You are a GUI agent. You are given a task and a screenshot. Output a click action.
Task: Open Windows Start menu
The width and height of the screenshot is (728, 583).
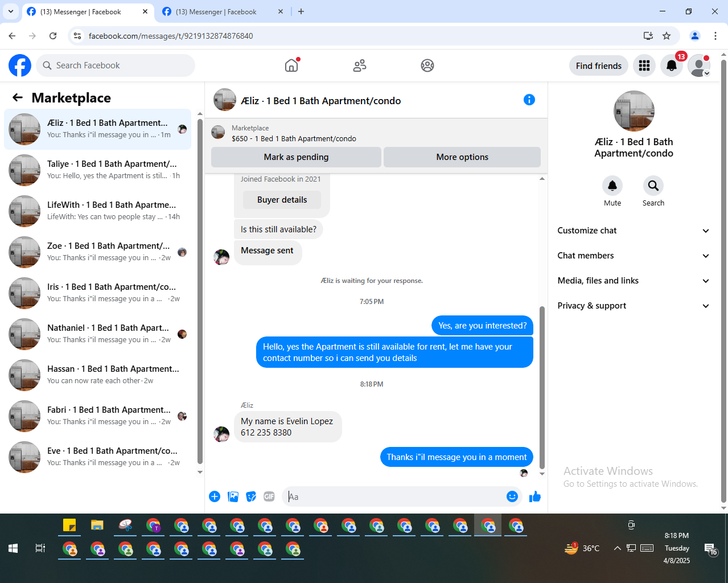click(x=13, y=548)
